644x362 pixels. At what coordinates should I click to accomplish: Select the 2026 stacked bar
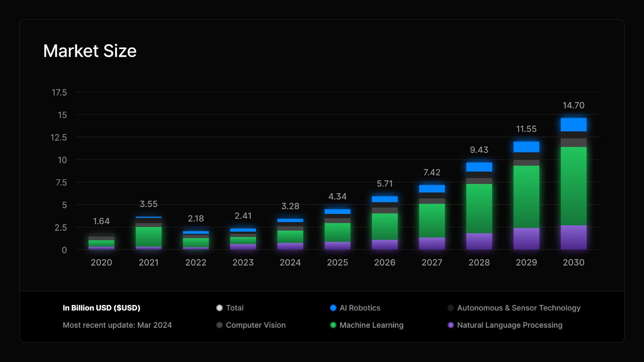pos(385,223)
